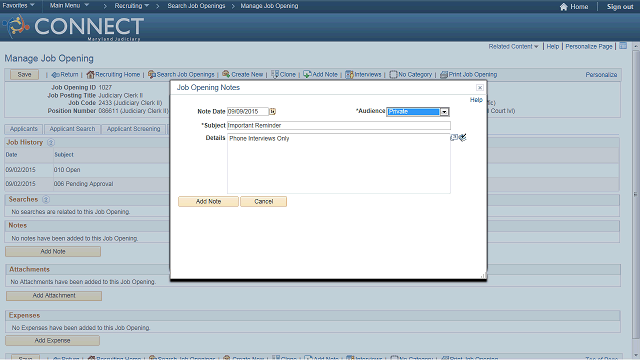Screen dimensions: 640x360
Task: Switch to the Applicant Screening tab
Action: [133, 129]
